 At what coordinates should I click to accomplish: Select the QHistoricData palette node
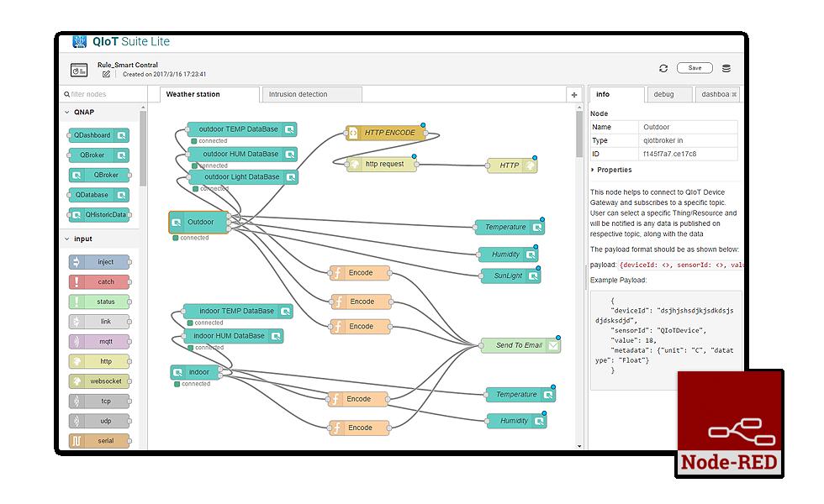(x=99, y=215)
